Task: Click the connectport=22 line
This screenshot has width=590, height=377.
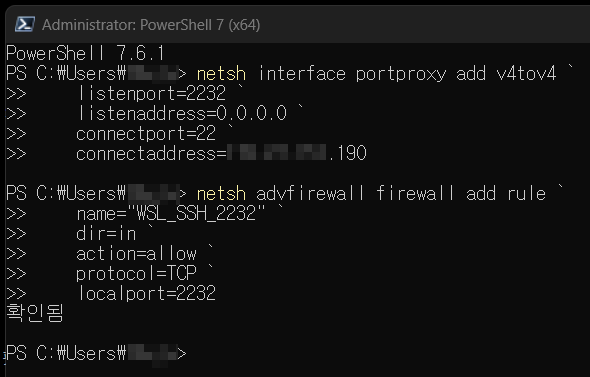Action: click(146, 134)
